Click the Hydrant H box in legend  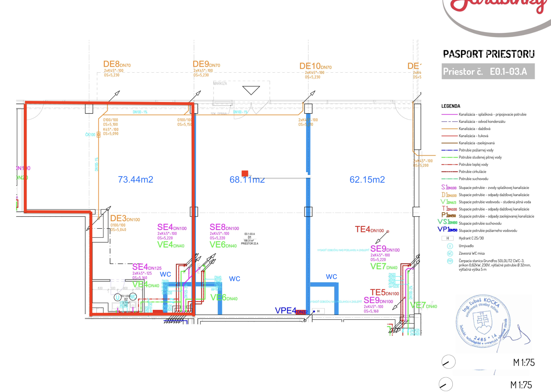(447, 238)
